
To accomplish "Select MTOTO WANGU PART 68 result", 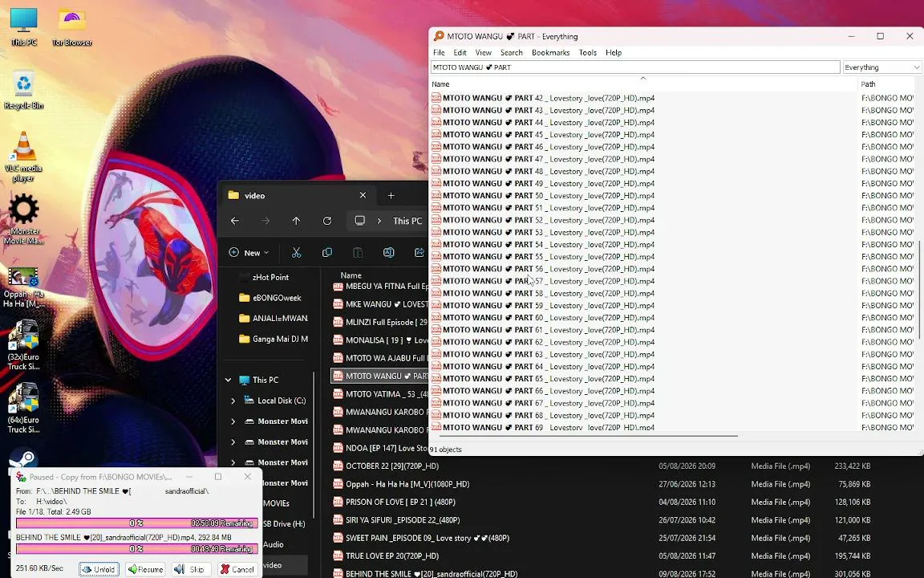I will (543, 415).
